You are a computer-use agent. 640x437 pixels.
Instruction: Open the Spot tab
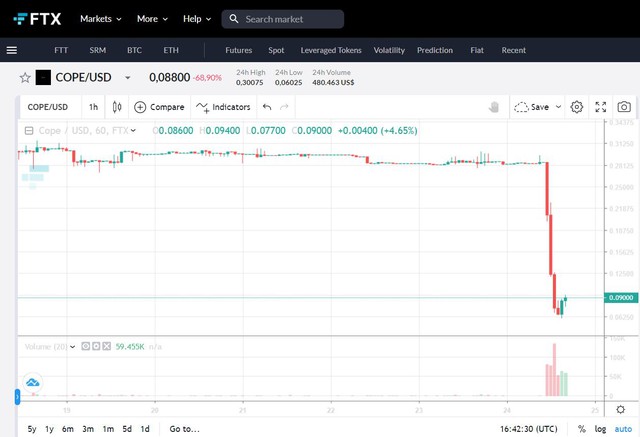pos(276,50)
